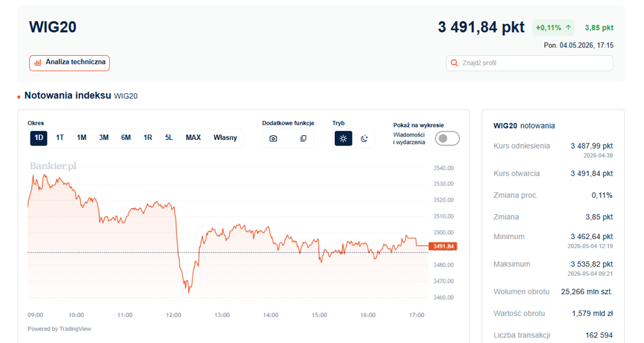The width and height of the screenshot is (644, 343).
Task: Select the 1M period
Action: tap(82, 138)
